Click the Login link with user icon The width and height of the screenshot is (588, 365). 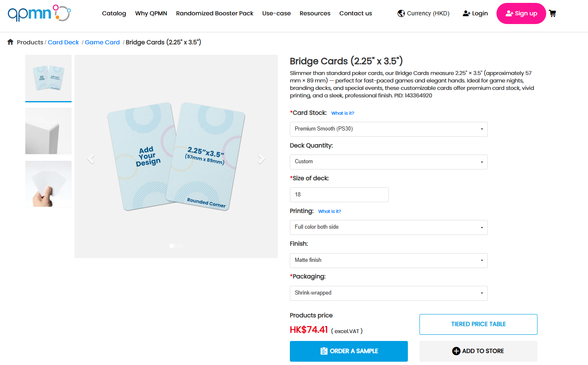click(475, 13)
